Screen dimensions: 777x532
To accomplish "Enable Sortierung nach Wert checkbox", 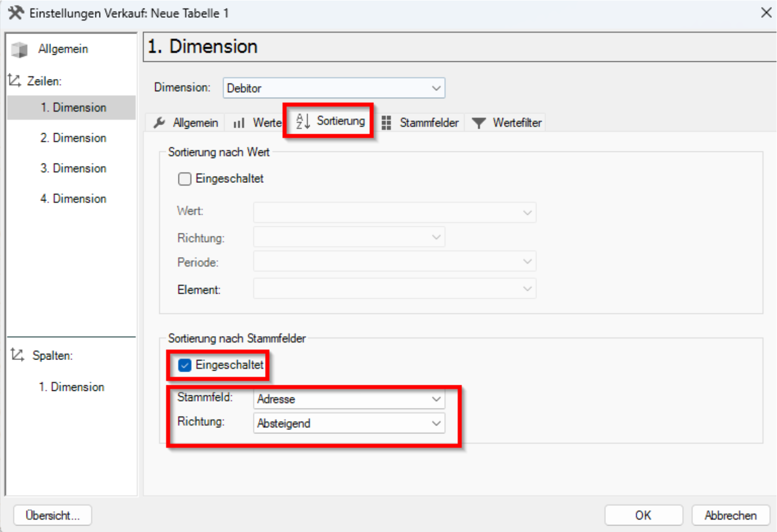I will click(185, 179).
